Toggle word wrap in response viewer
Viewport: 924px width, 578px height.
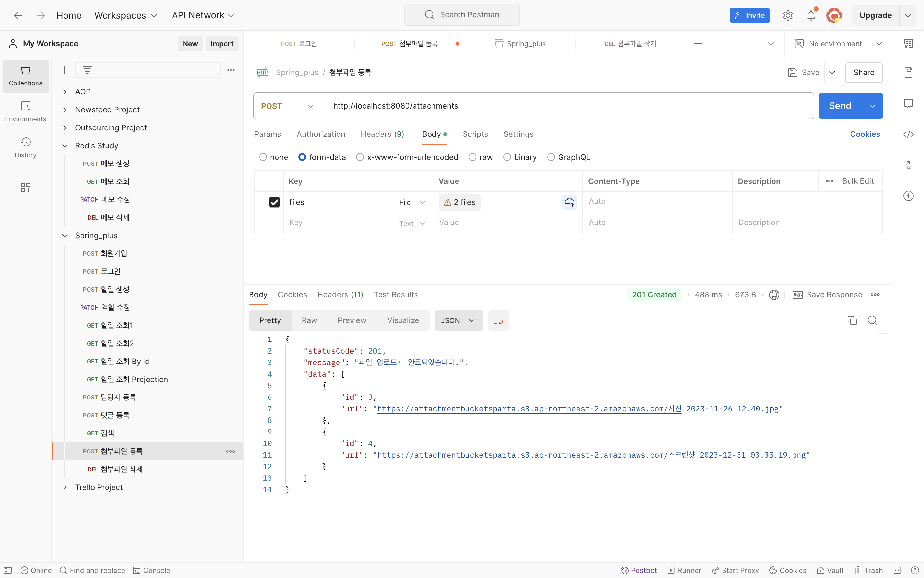coord(498,320)
